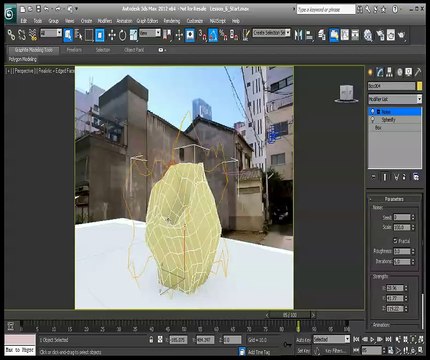This screenshot has height=360, width=430.
Task: Open the Modifiers menu
Action: [x=105, y=21]
